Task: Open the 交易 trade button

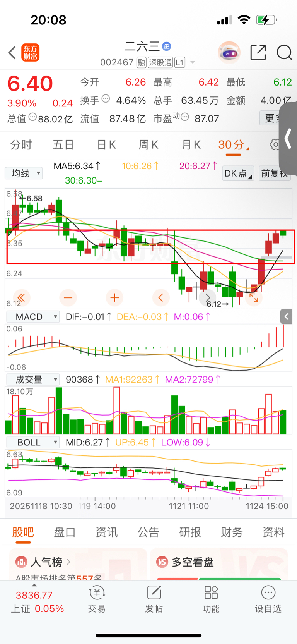Action: pyautogui.click(x=97, y=599)
